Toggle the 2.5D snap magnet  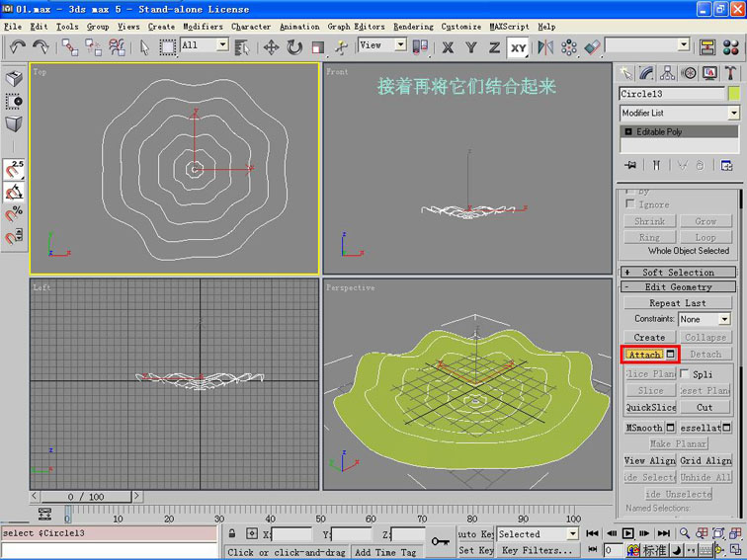[14, 169]
